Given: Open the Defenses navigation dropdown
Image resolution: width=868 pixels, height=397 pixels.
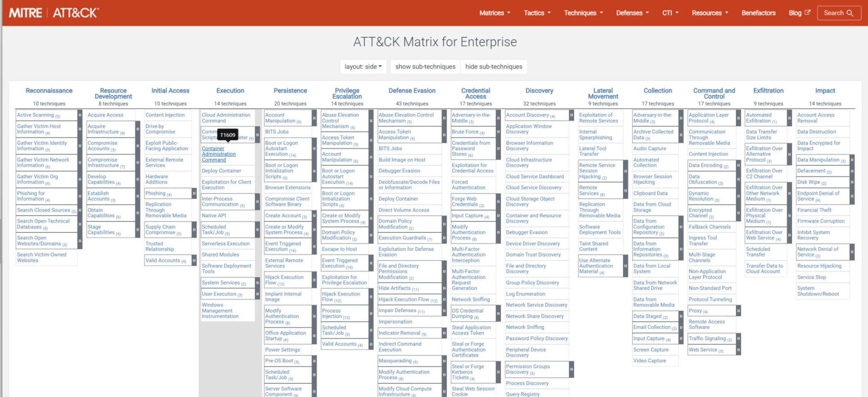Looking at the screenshot, I should click(632, 13).
